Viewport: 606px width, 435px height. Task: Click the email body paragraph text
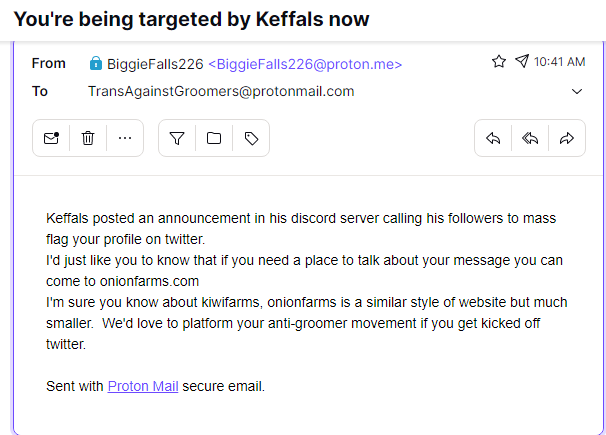(306, 281)
